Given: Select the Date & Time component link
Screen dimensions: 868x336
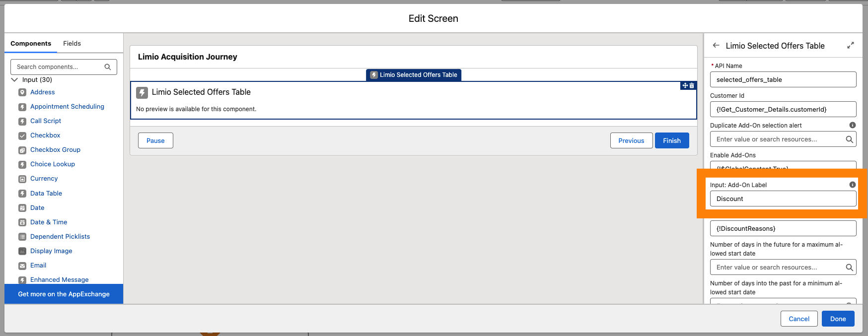Looking at the screenshot, I should (49, 222).
